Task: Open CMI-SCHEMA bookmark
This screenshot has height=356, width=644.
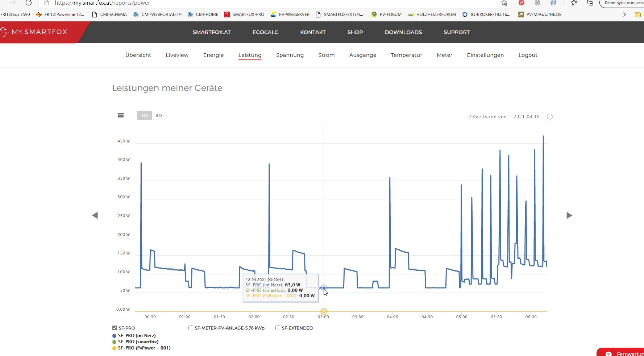Action: 109,15
